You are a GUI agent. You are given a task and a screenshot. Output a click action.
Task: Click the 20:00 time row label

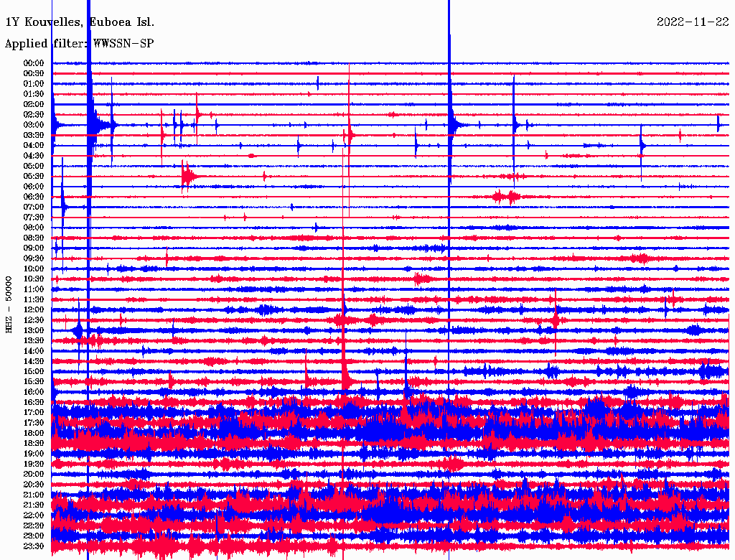[x=34, y=475]
